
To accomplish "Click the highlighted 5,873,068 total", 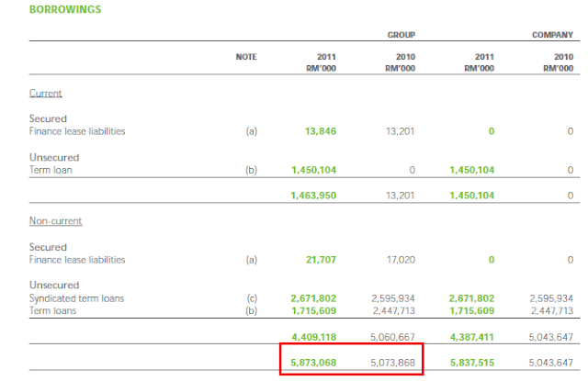I will [x=313, y=363].
